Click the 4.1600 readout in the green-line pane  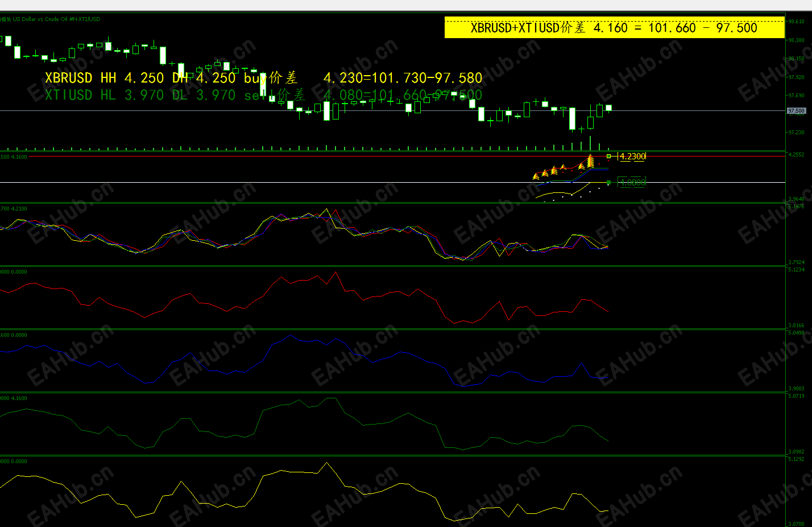(19, 398)
